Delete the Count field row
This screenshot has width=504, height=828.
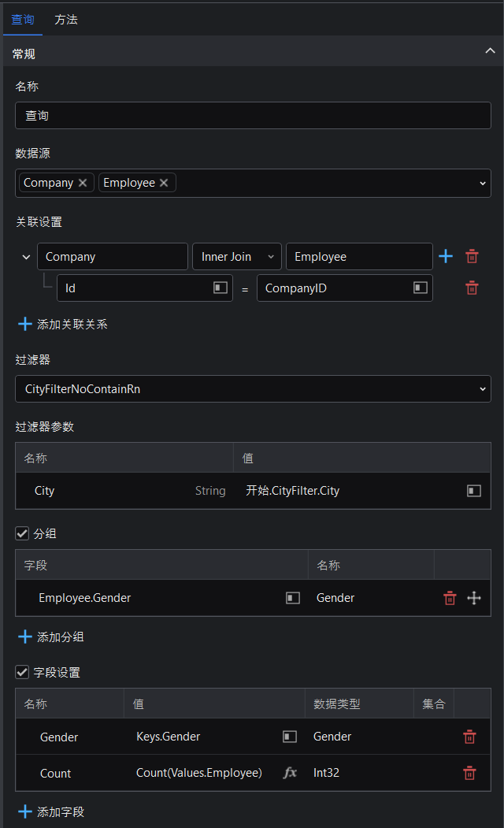469,773
